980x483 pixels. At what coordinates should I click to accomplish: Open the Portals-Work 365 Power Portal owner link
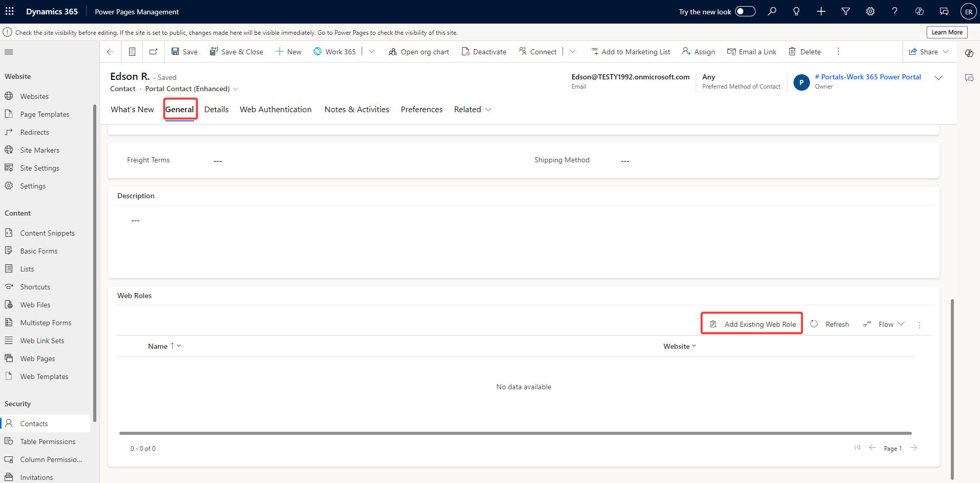click(868, 77)
